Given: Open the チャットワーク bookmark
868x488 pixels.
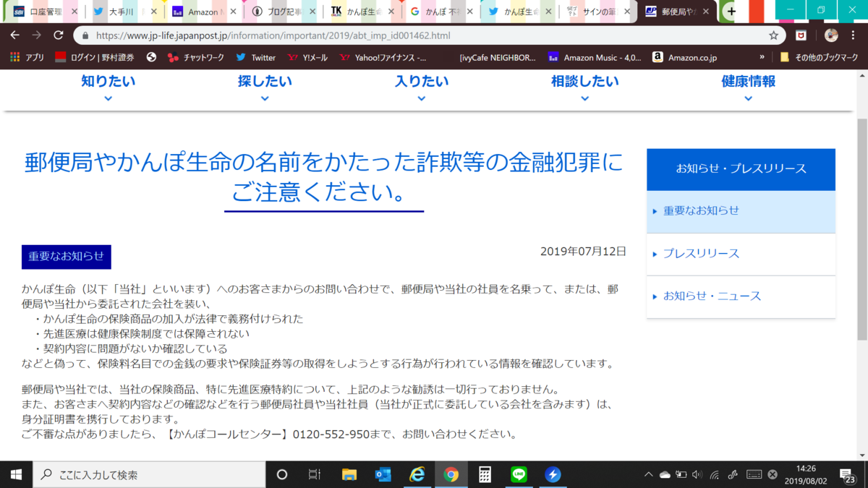Looking at the screenshot, I should click(x=195, y=57).
